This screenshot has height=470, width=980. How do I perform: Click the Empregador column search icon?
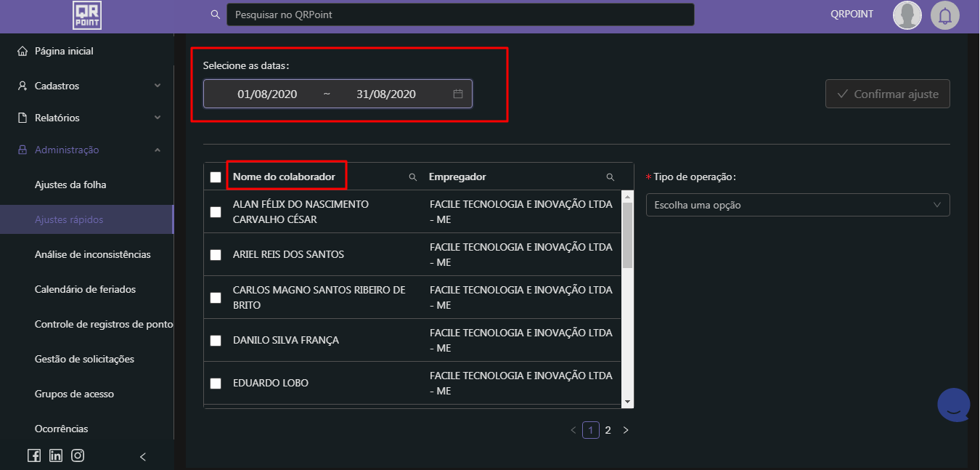(x=611, y=177)
